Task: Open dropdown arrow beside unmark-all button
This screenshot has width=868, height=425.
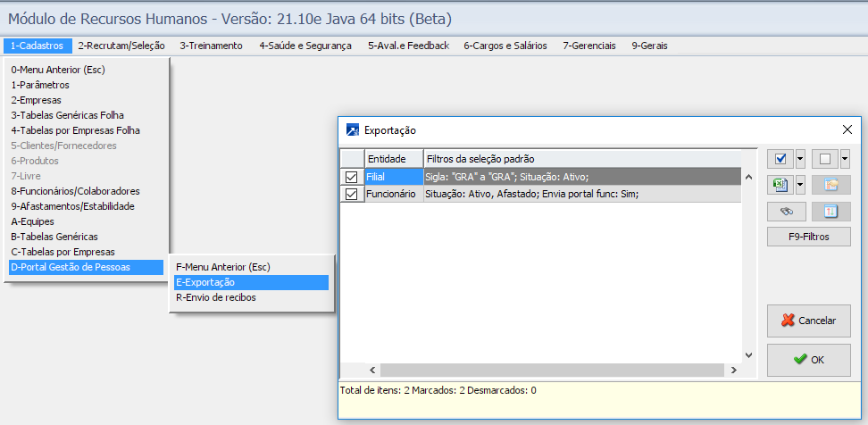Action: coord(845,159)
